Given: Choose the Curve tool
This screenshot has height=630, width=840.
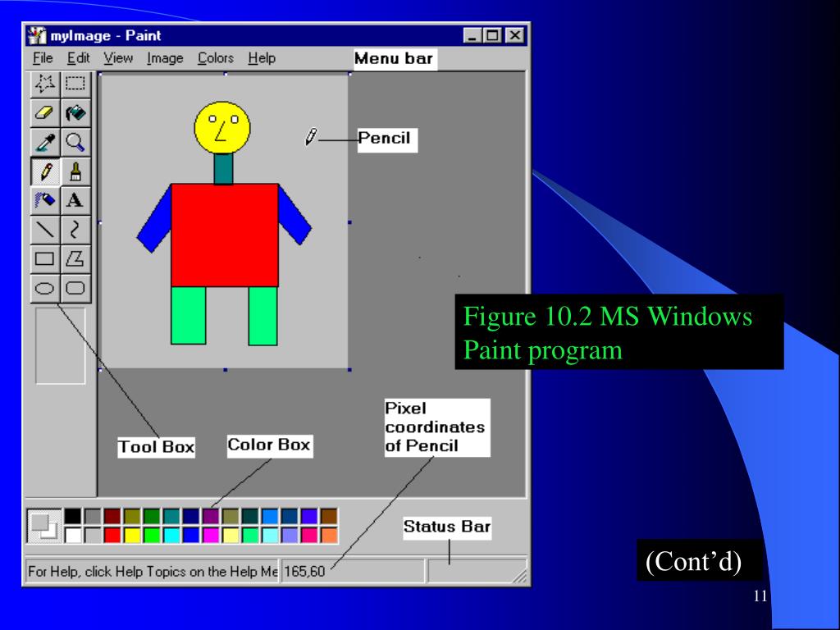Looking at the screenshot, I should point(75,230).
